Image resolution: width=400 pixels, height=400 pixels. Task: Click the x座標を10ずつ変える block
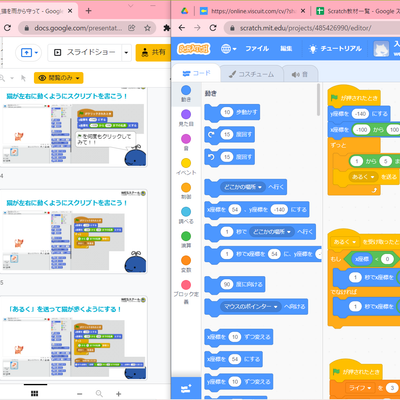239,337
